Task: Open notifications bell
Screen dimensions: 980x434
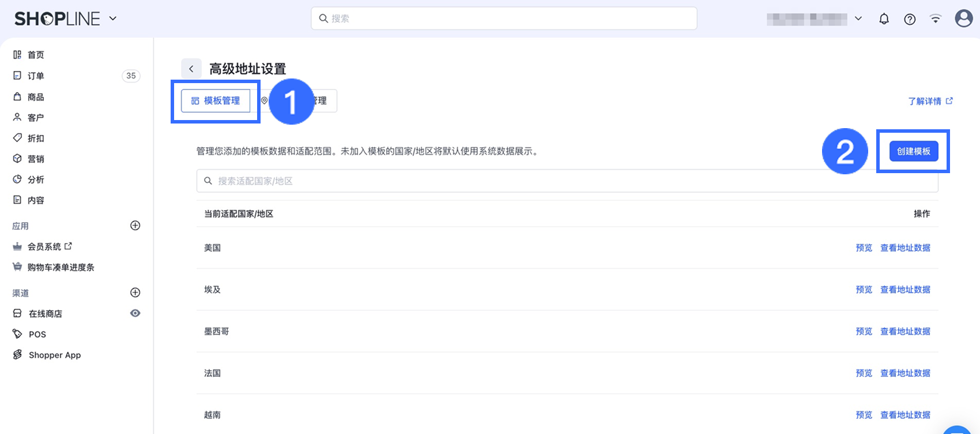Action: 884,18
